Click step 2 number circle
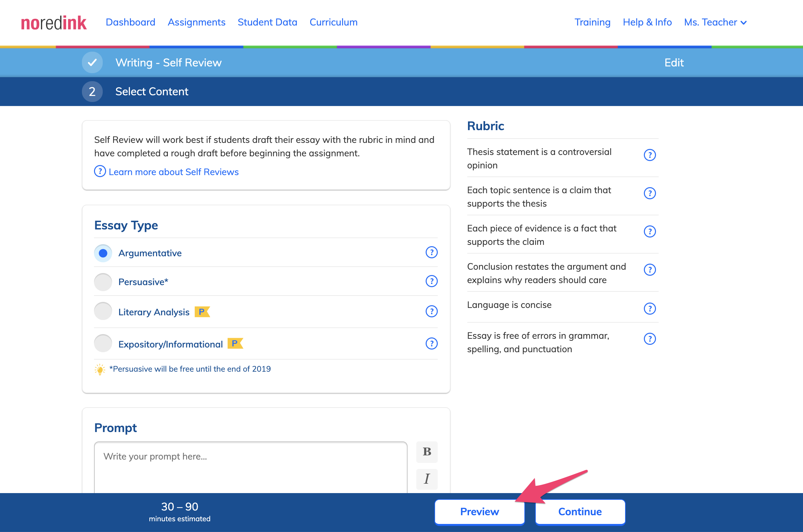803x532 pixels. (92, 92)
